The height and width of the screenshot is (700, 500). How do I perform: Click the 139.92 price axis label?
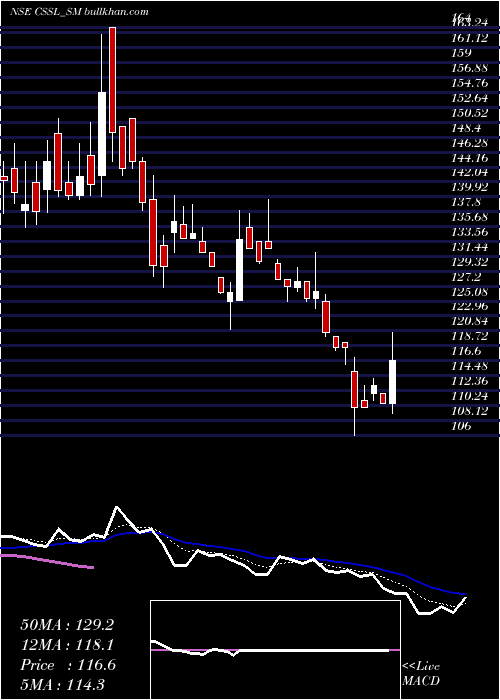point(470,187)
